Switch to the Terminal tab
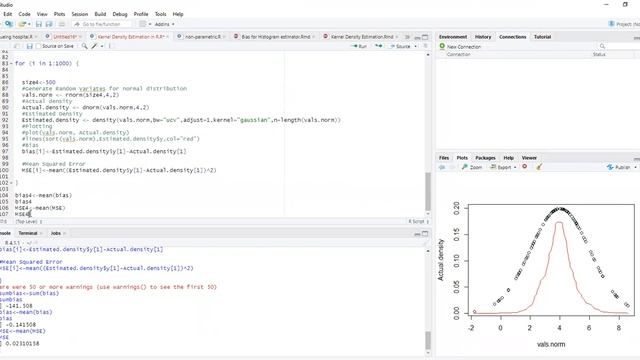Image resolution: width=640 pixels, height=360 pixels. click(28, 233)
